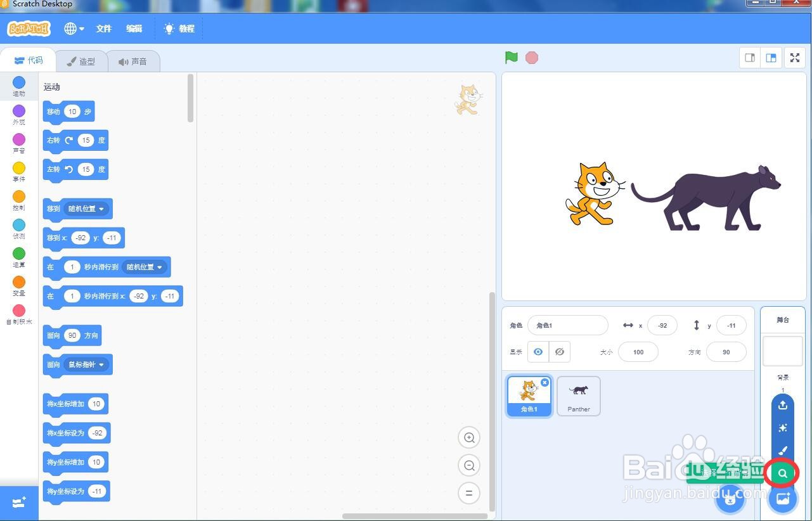The width and height of the screenshot is (812, 521).
Task: Switch to the 代码 tab
Action: (x=28, y=60)
